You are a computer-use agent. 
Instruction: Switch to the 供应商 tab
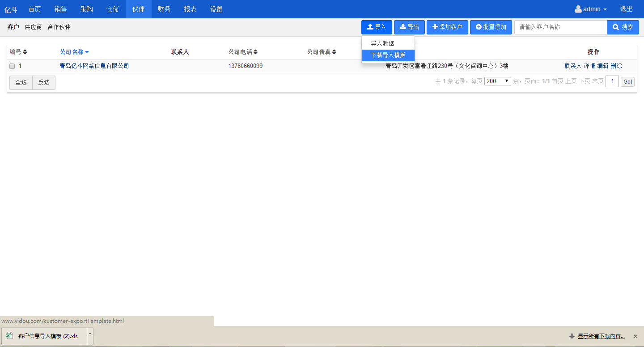(33, 27)
